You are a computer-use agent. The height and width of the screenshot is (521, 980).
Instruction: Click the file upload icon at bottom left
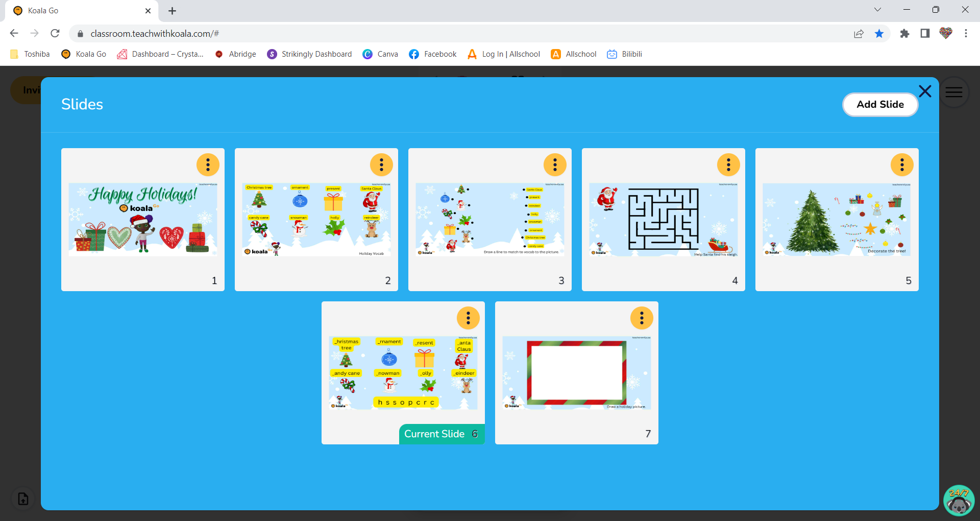tap(22, 499)
